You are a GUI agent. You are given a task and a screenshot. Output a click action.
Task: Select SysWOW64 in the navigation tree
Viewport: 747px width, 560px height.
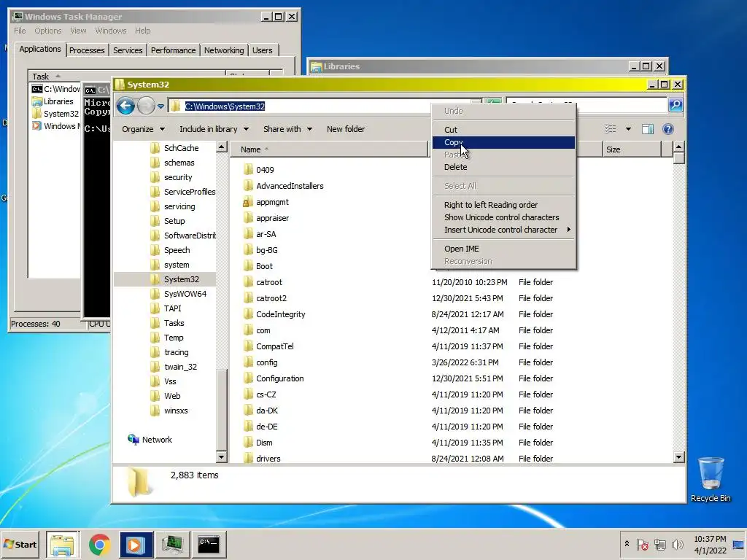click(x=178, y=294)
